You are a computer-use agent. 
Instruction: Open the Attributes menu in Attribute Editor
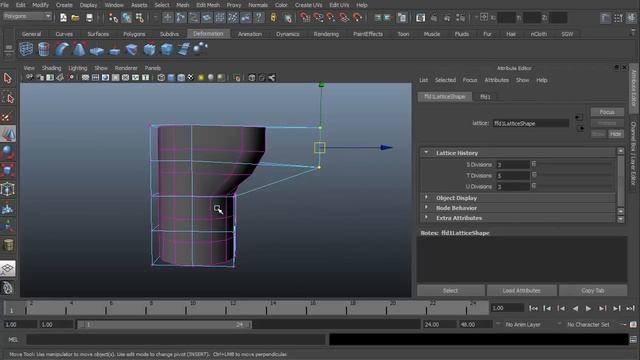496,80
